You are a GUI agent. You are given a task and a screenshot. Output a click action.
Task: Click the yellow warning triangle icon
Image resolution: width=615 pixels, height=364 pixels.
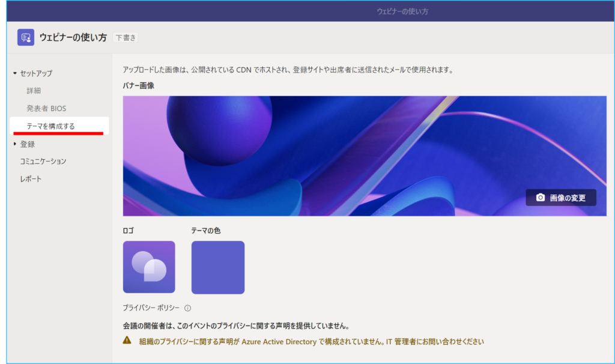click(x=127, y=341)
